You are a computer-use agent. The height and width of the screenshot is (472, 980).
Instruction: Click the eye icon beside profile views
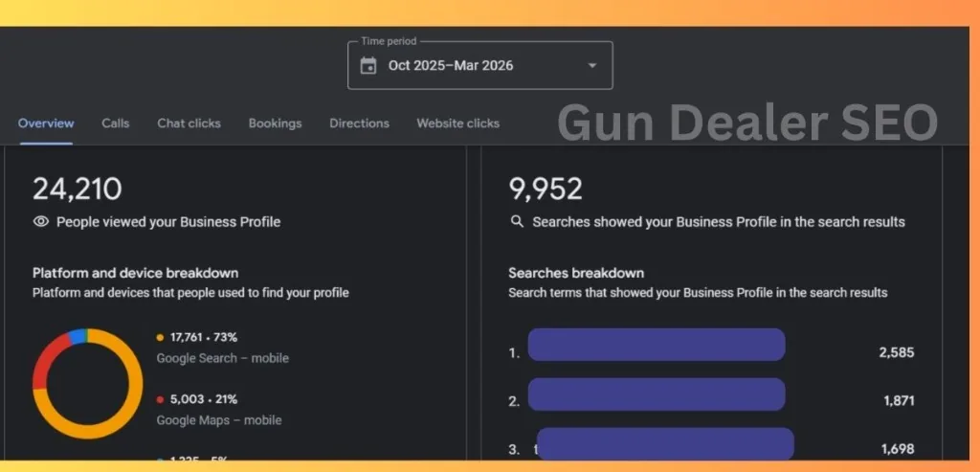[x=40, y=221]
